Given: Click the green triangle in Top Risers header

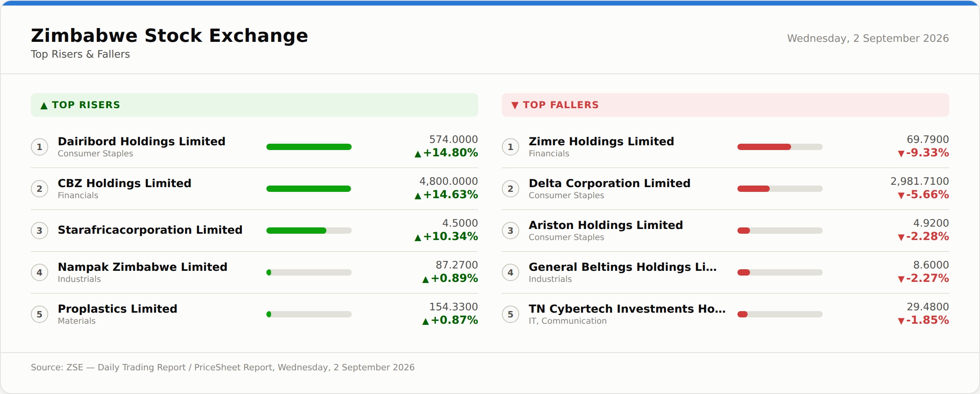Looking at the screenshot, I should point(44,105).
